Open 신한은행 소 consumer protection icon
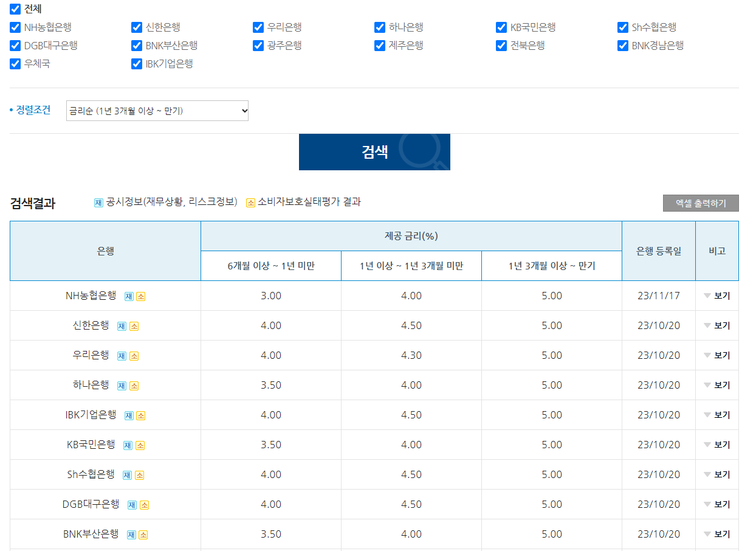Viewport: 756px width, 551px height. (134, 326)
